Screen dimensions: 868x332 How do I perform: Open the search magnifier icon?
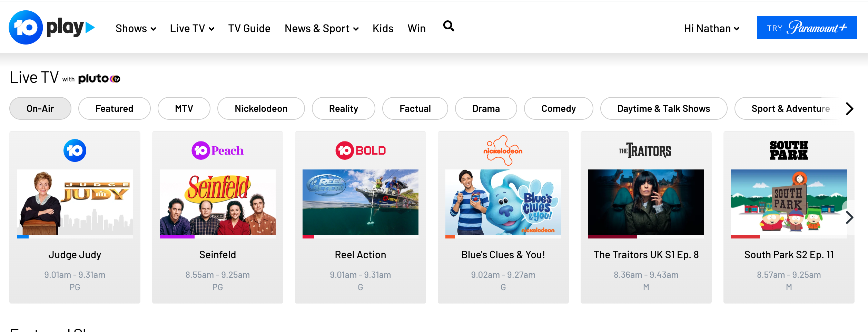point(448,26)
